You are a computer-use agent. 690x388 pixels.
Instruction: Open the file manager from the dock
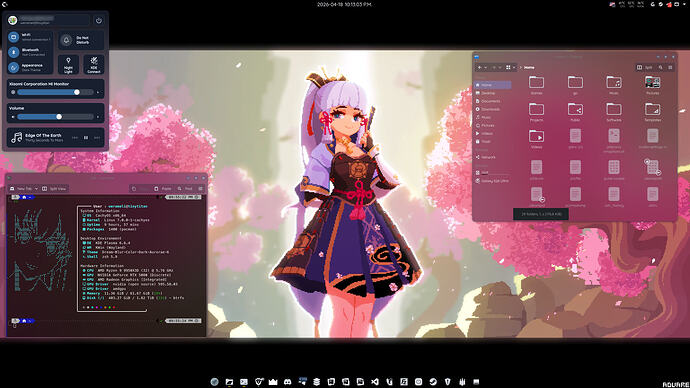coord(229,382)
